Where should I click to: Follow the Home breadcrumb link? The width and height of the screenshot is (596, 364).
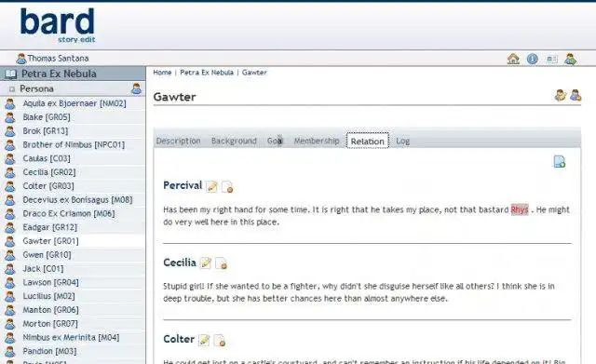[162, 73]
